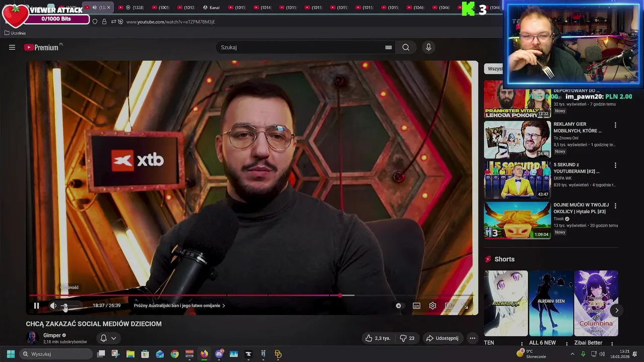
Task: Open the 'Uczelnia' bookmarks folder
Action: (15, 33)
